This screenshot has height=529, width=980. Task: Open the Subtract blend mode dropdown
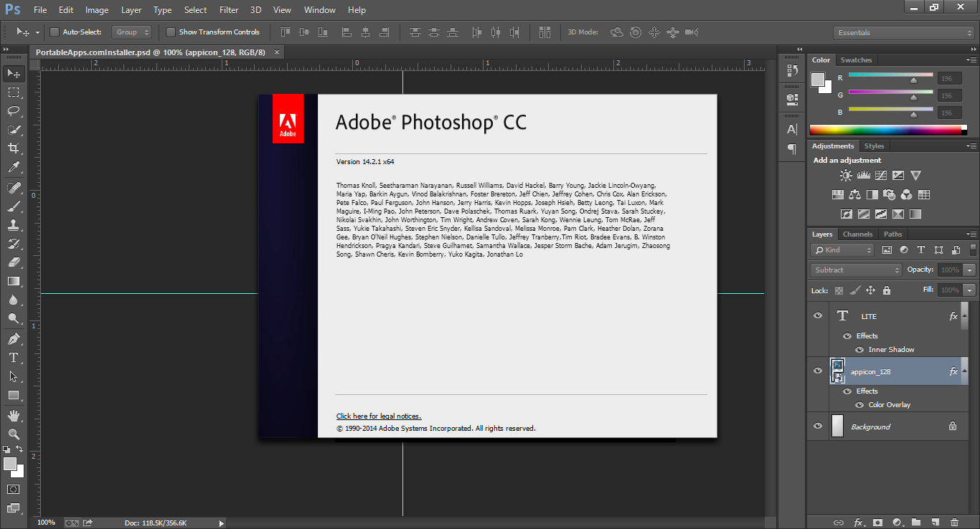coord(857,270)
